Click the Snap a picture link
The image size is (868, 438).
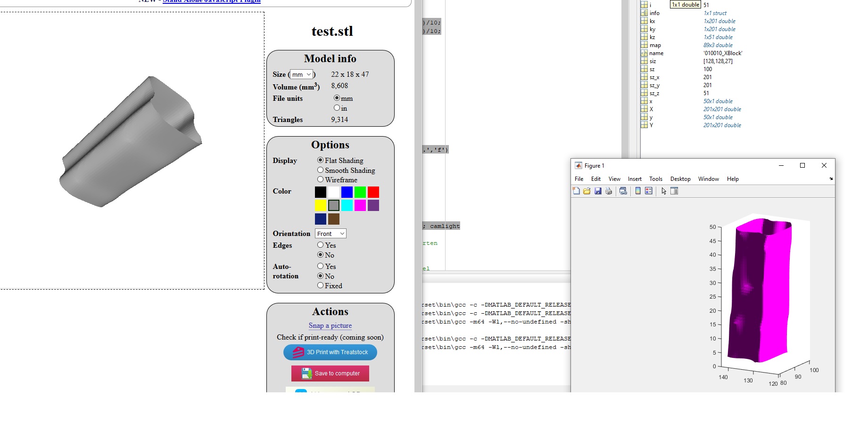(330, 325)
